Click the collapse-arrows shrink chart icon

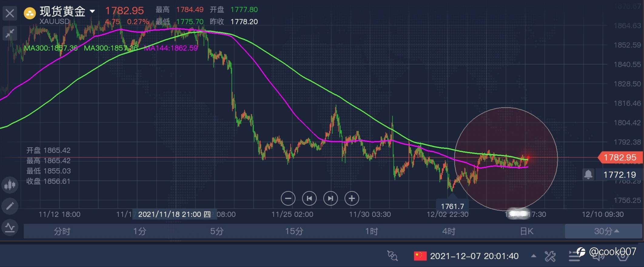pyautogui.click(x=10, y=33)
